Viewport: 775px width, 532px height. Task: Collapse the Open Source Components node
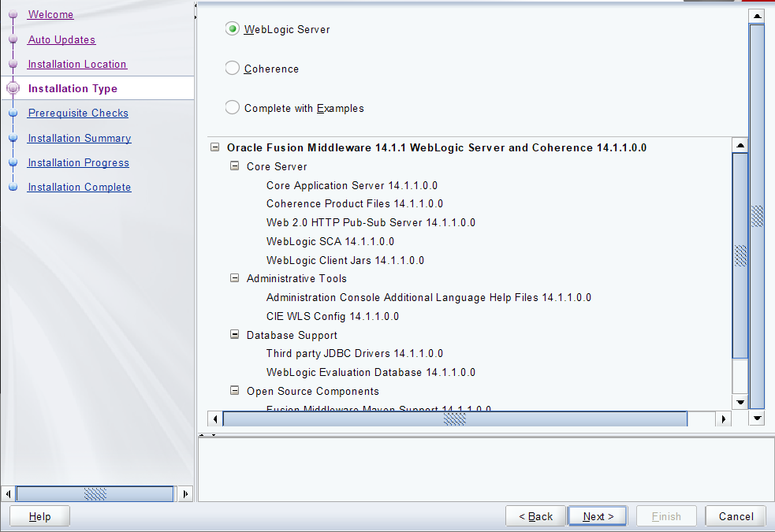(x=234, y=390)
